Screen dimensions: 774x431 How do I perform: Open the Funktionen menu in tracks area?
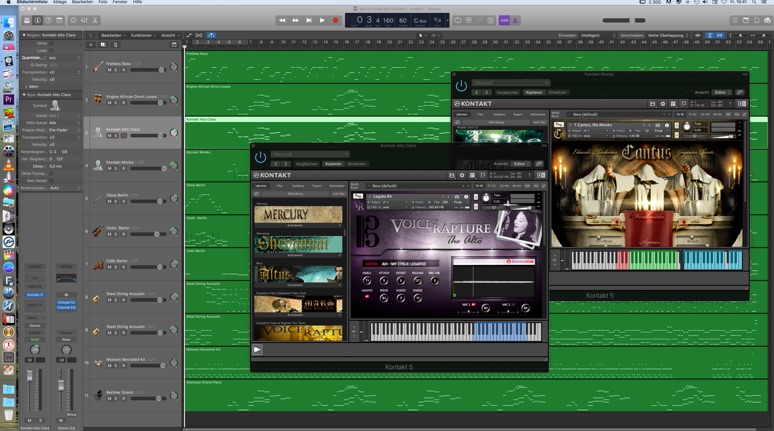tap(142, 36)
